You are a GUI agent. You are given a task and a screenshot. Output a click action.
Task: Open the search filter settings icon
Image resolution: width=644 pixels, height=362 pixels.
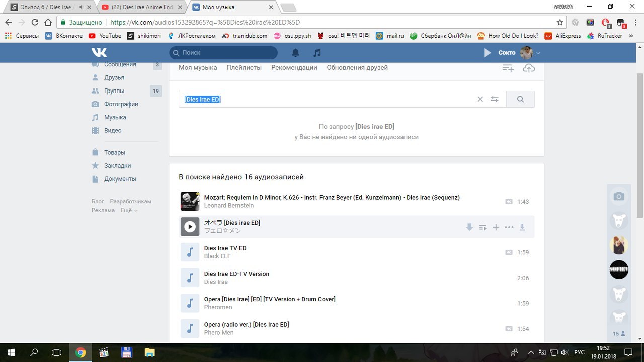(495, 99)
